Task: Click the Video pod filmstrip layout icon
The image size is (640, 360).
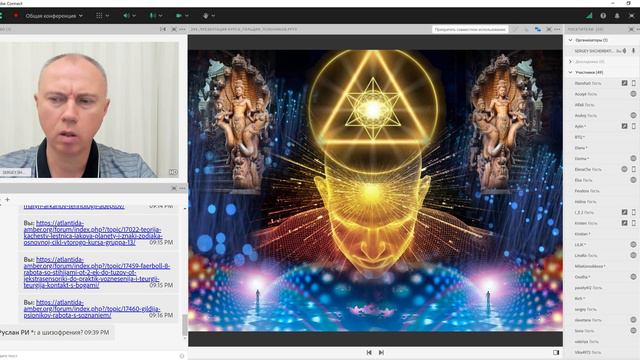Action: 163,29
